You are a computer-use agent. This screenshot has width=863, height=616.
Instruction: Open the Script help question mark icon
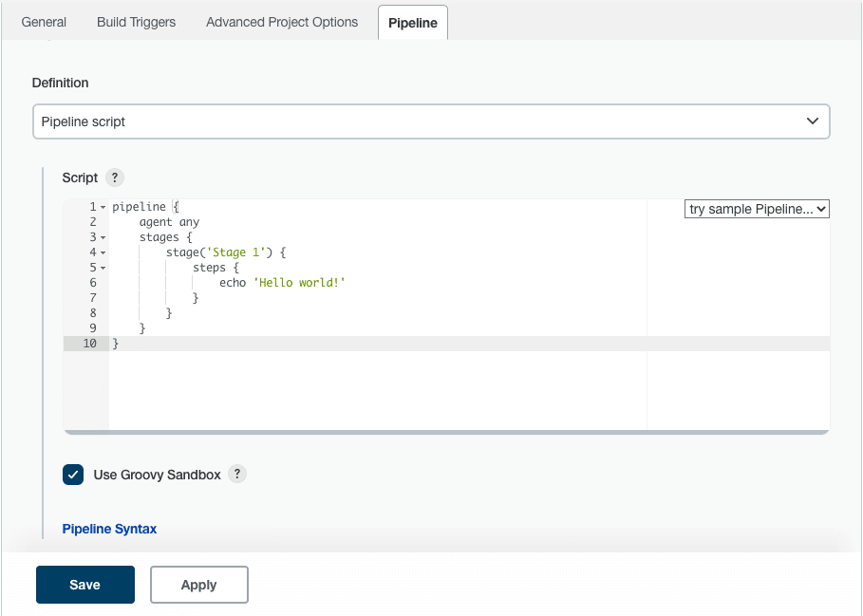115,177
